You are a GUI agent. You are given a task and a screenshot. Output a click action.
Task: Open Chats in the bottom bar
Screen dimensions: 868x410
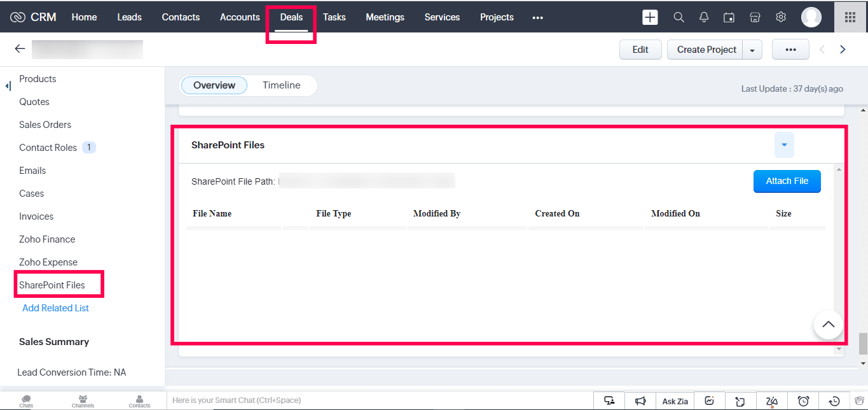[26, 400]
